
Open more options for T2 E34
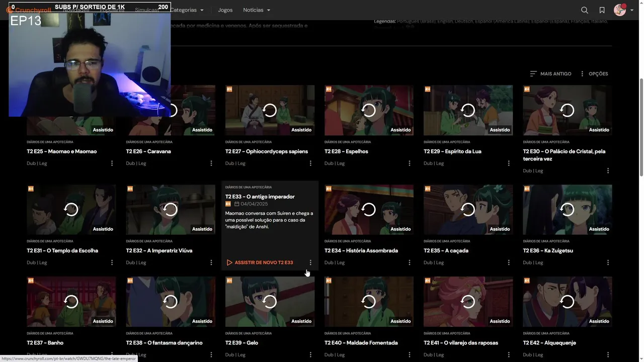410,262
